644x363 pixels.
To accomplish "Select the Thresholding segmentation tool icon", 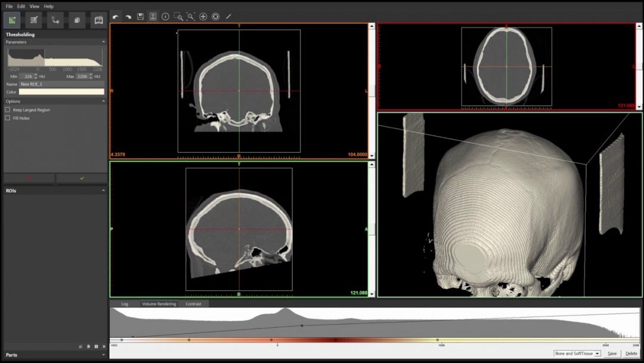I will (12, 20).
